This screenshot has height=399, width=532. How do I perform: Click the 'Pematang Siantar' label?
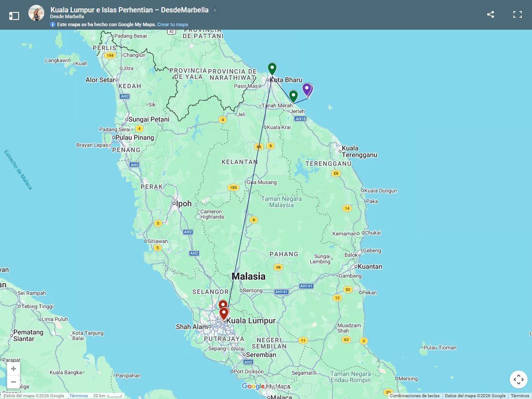pyautogui.click(x=28, y=335)
